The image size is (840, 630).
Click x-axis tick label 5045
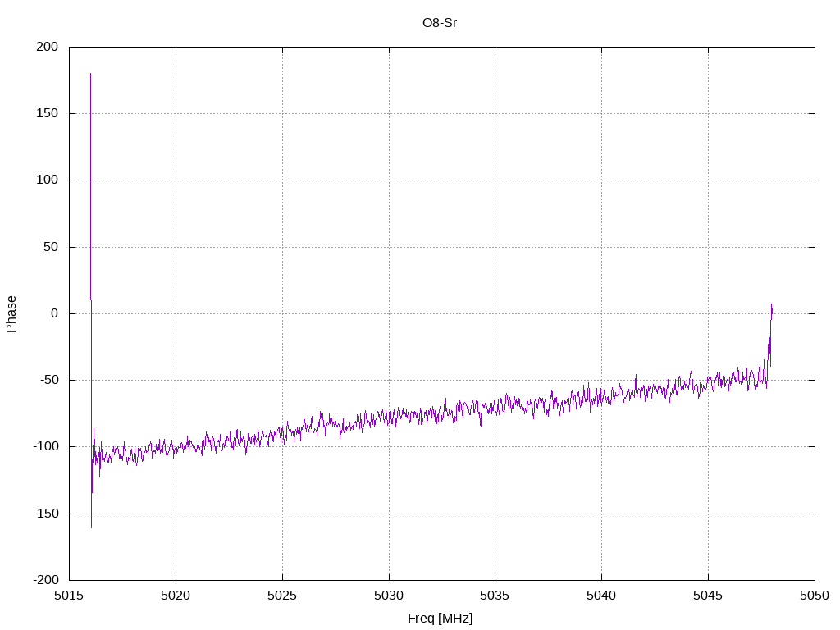point(708,596)
